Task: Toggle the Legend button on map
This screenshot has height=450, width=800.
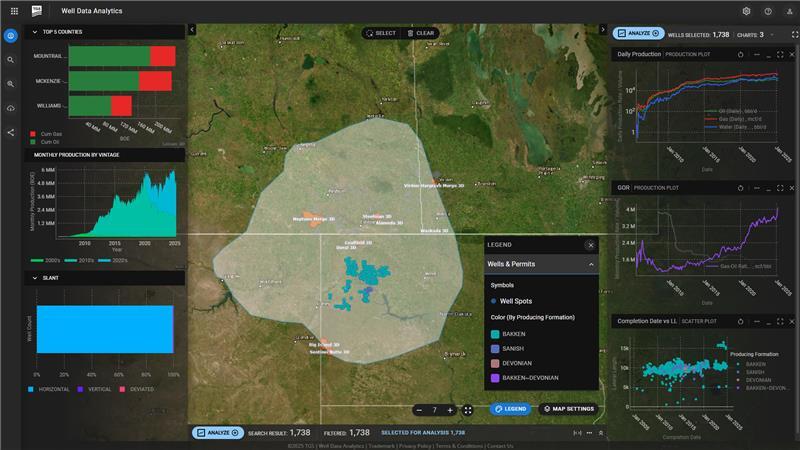Action: (510, 409)
